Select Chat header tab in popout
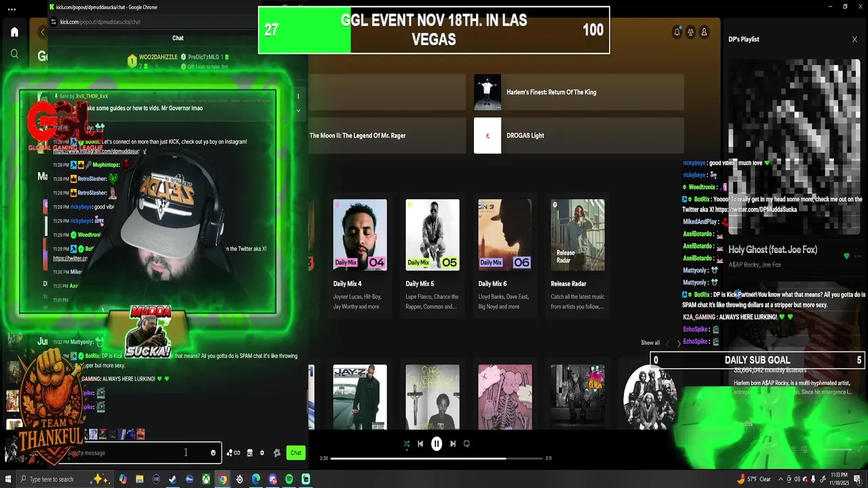 pyautogui.click(x=178, y=38)
